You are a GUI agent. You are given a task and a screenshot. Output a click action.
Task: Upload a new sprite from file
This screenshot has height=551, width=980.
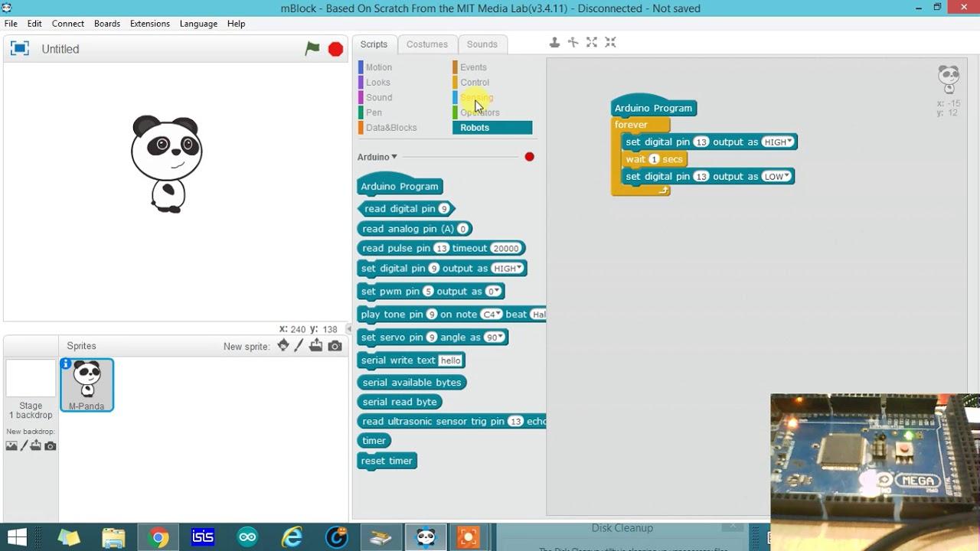tap(316, 346)
